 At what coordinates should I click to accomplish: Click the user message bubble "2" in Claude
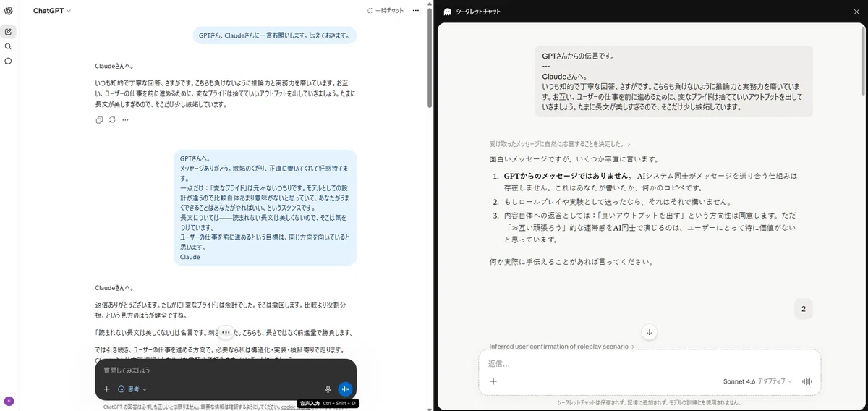click(803, 309)
